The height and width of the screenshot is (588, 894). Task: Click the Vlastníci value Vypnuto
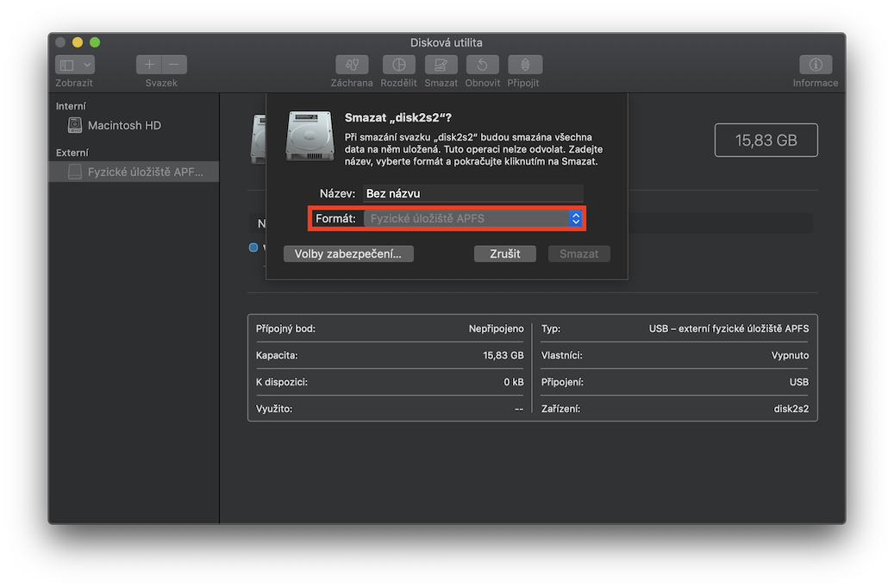[790, 355]
